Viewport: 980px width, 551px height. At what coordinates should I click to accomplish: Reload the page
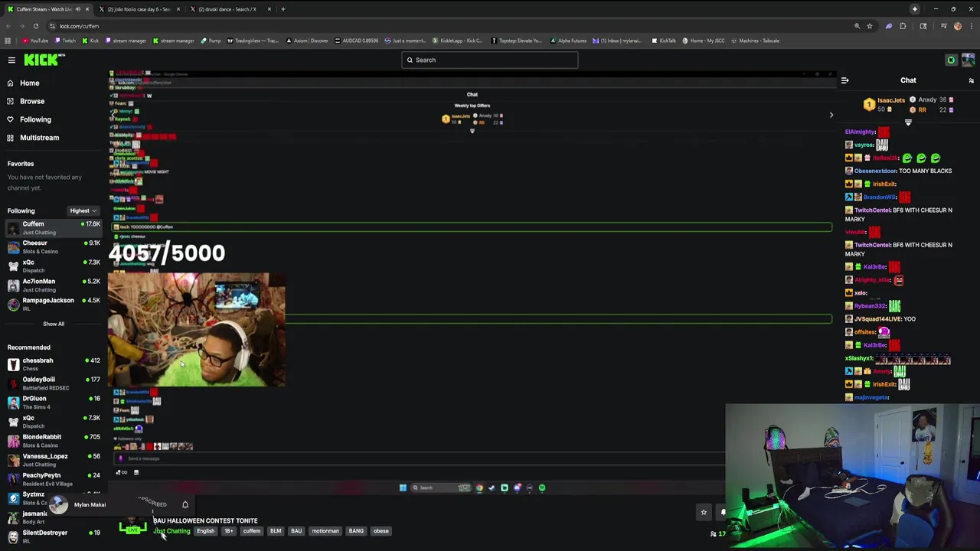point(35,26)
